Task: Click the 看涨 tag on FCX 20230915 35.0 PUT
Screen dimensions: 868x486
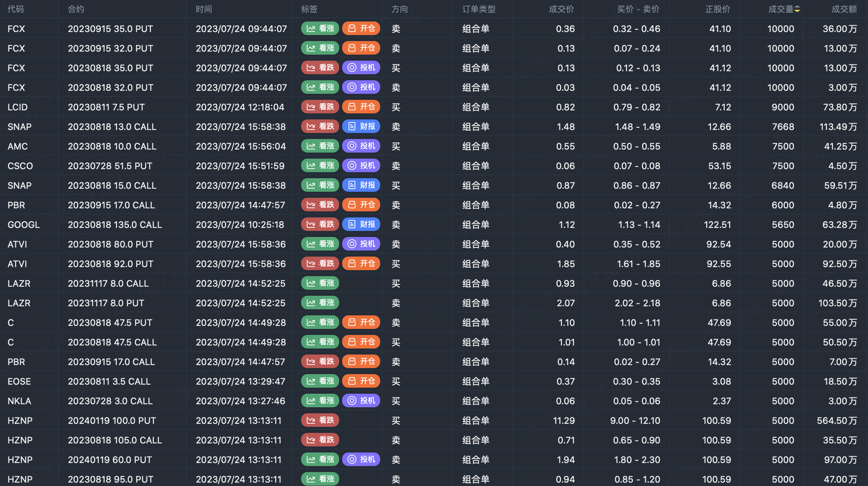Action: coord(320,29)
